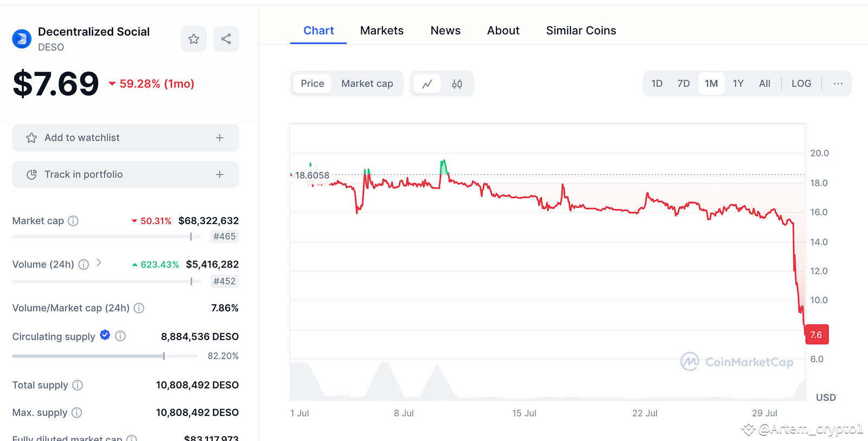Expand Add to watchlist plus

[x=220, y=138]
